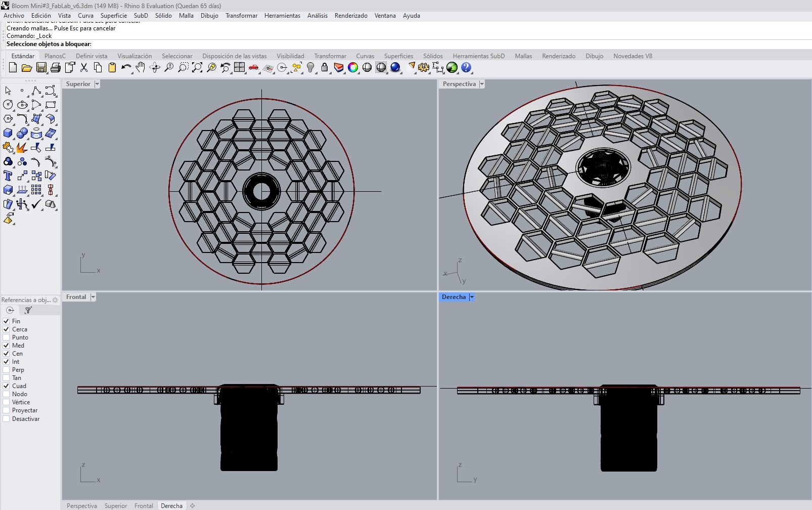Click the Perspectiva viewport title label
The height and width of the screenshot is (510, 812).
click(459, 84)
